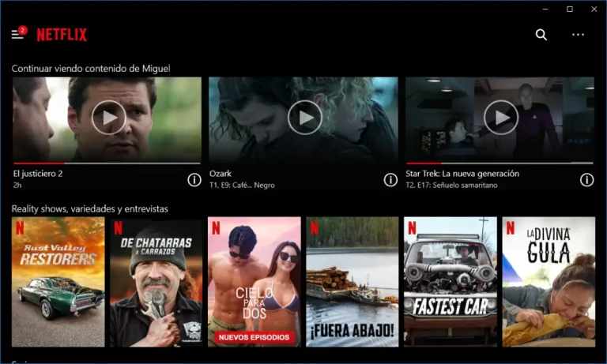Screen dimensions: 607x364
Task: Show info for Star Trek
Action: (x=587, y=179)
